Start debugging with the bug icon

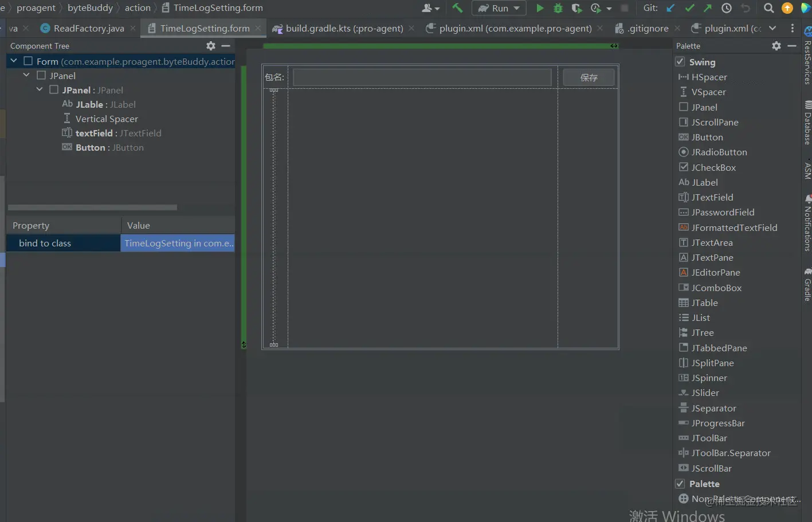point(558,8)
